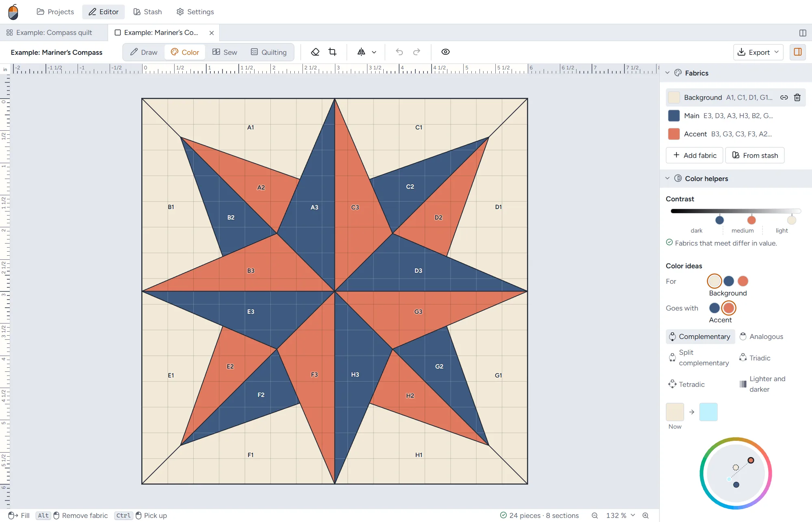Select the Accent fabric row
Viewport: 812px width, 522px height.
point(735,134)
